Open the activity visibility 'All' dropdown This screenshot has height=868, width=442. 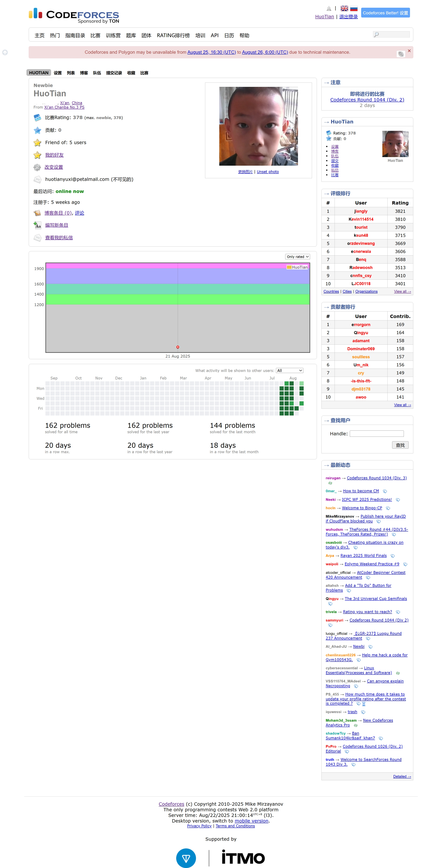pos(289,370)
